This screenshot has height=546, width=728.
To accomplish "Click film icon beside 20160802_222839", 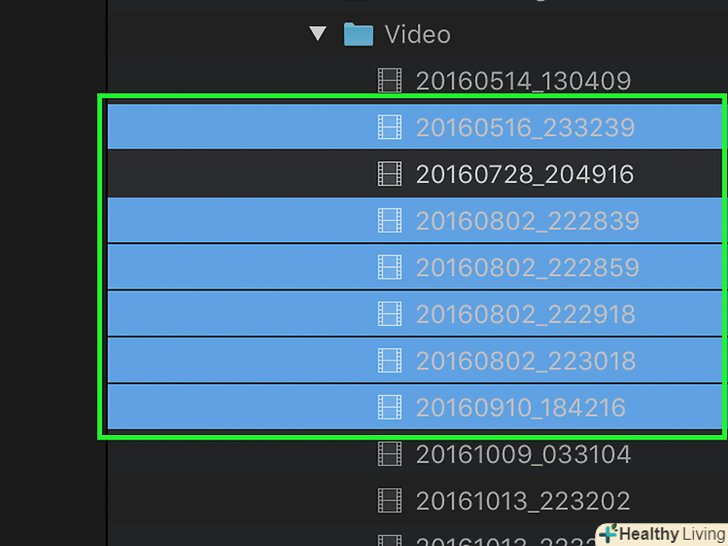I will pos(390,221).
